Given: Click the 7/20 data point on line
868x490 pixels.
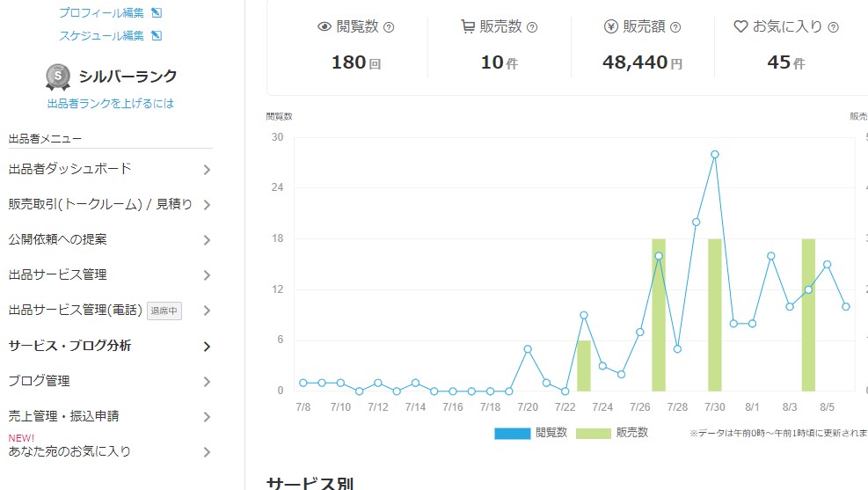Looking at the screenshot, I should point(528,349).
